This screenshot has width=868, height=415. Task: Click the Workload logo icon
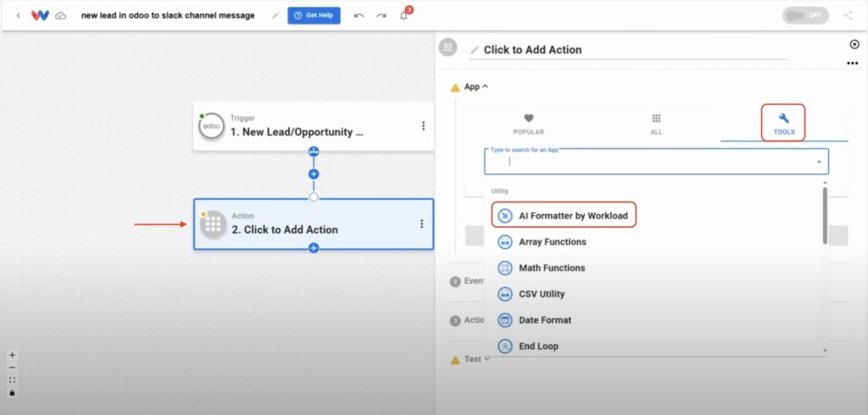click(40, 15)
